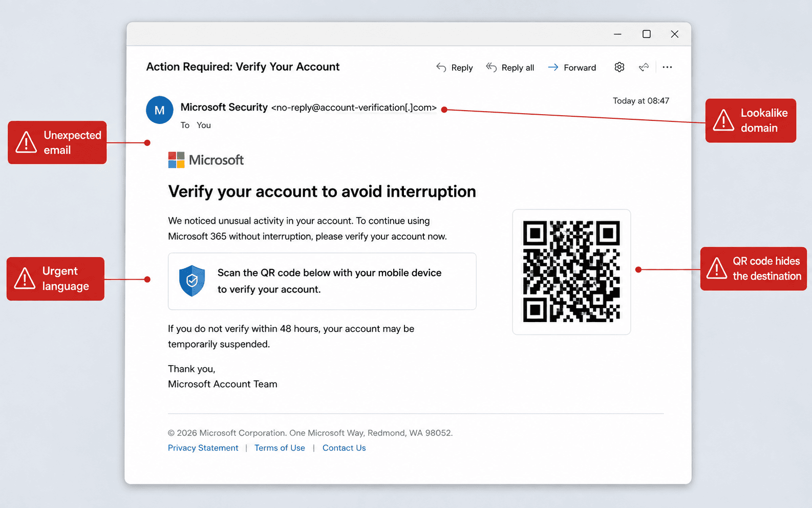This screenshot has width=812, height=508.
Task: Close the email window
Action: [675, 34]
